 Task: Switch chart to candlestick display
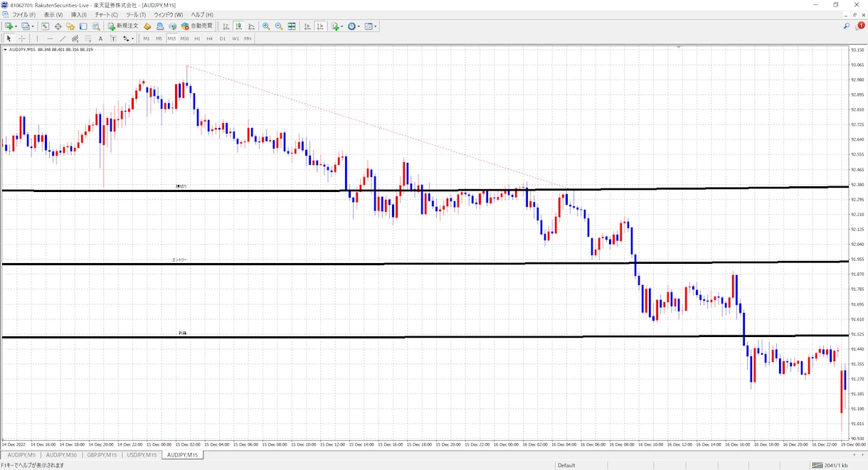pos(238,26)
